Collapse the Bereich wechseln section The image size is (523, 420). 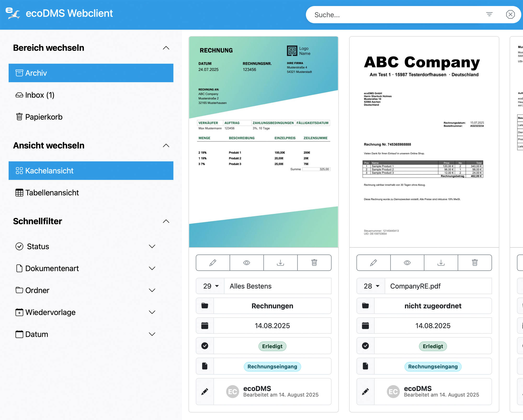[166, 48]
